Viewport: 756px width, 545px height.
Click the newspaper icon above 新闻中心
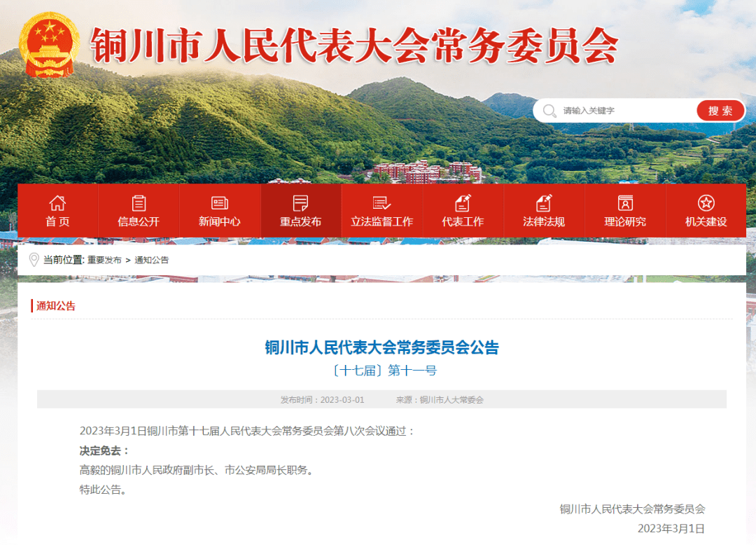tap(220, 203)
